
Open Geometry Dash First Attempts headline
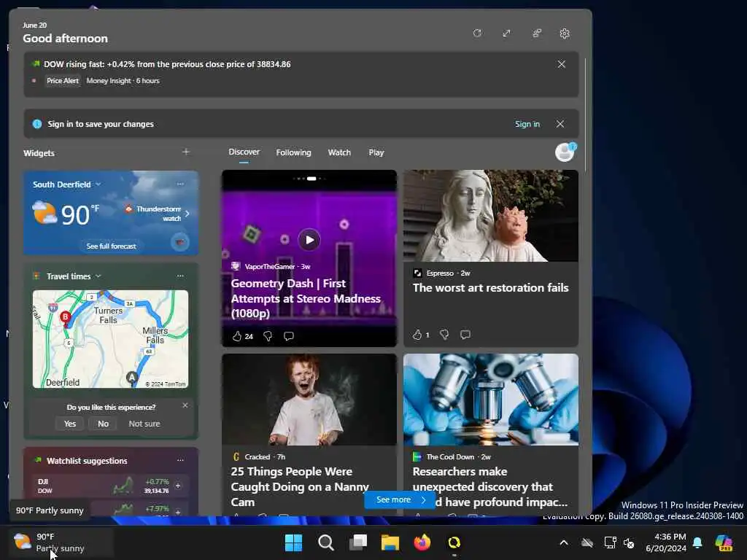tap(306, 298)
